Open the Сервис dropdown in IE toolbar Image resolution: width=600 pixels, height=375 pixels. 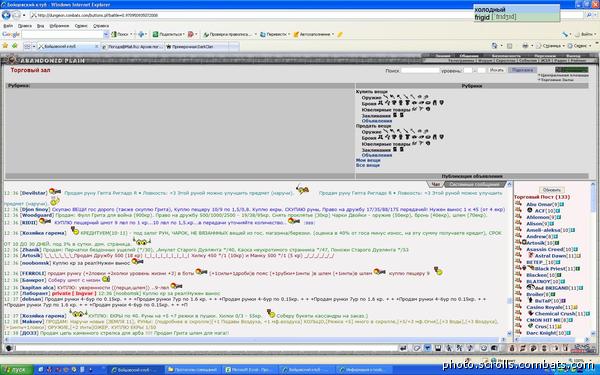coord(580,46)
